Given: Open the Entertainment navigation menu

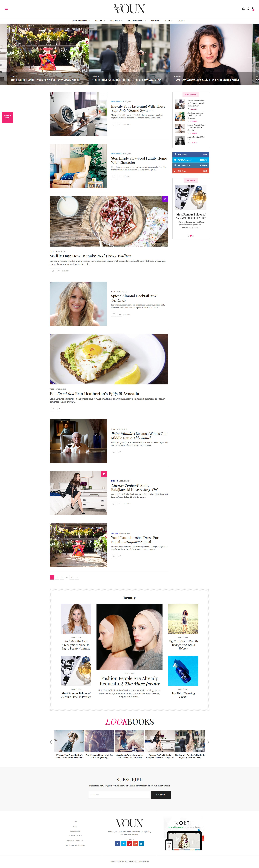Looking at the screenshot, I should (x=137, y=21).
